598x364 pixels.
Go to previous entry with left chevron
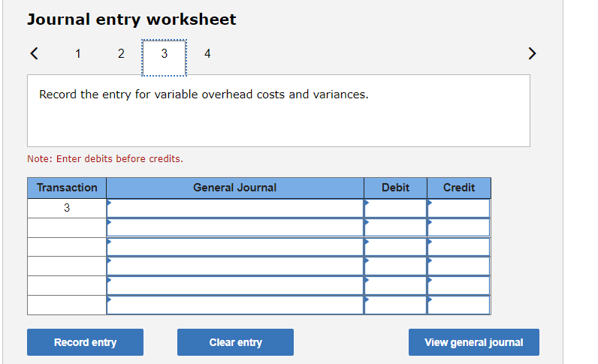coord(34,53)
